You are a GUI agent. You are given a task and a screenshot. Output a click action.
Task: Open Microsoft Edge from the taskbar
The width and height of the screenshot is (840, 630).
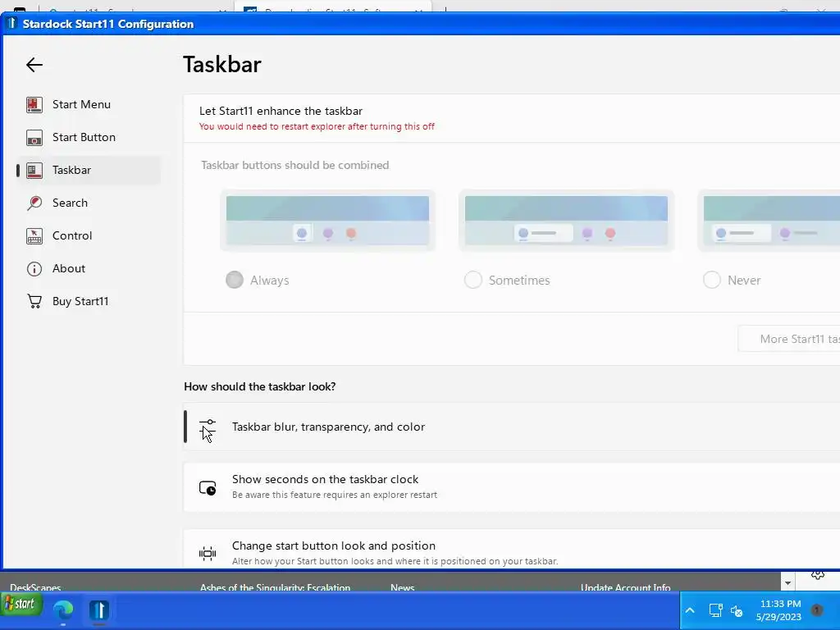point(63,610)
